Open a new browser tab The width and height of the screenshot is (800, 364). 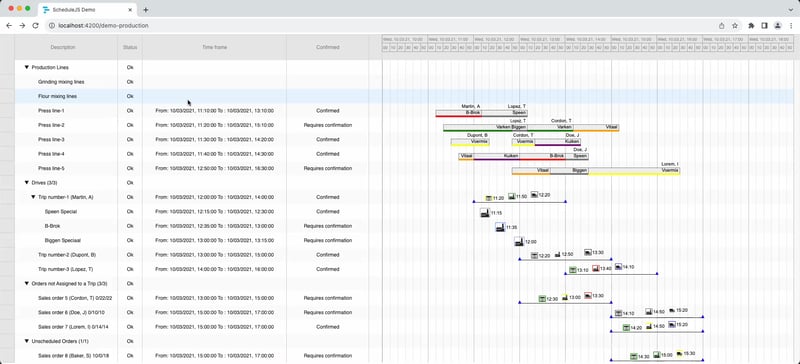145,10
